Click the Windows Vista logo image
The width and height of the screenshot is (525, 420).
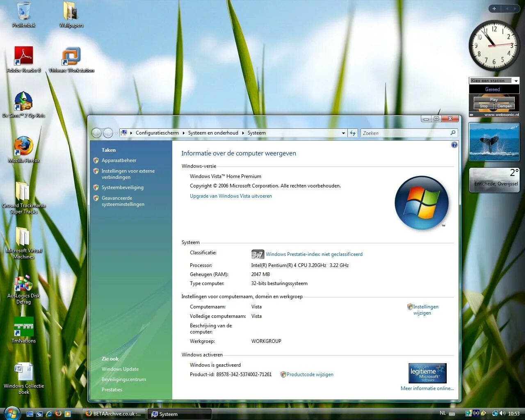[x=422, y=203]
